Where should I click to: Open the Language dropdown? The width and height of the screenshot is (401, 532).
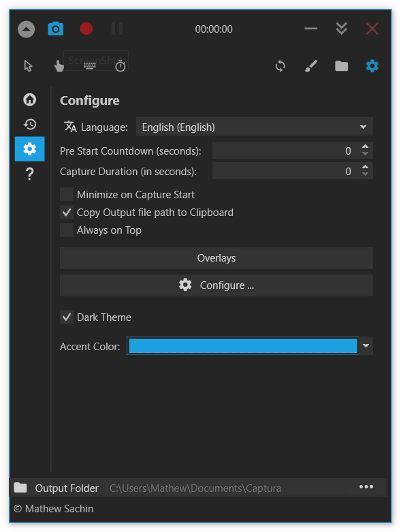coord(254,127)
